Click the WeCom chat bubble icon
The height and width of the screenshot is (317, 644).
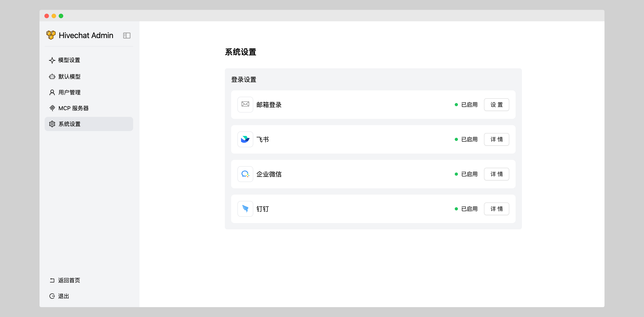[245, 174]
